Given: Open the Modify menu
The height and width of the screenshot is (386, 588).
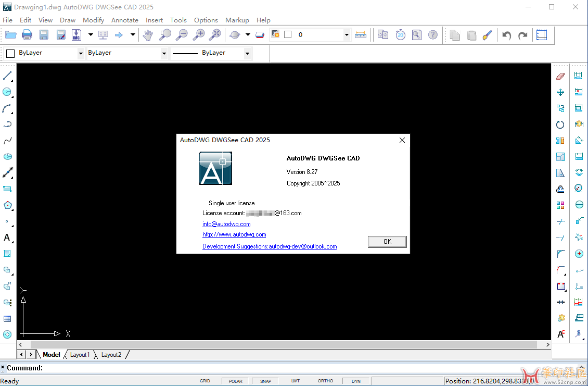Looking at the screenshot, I should [93, 20].
